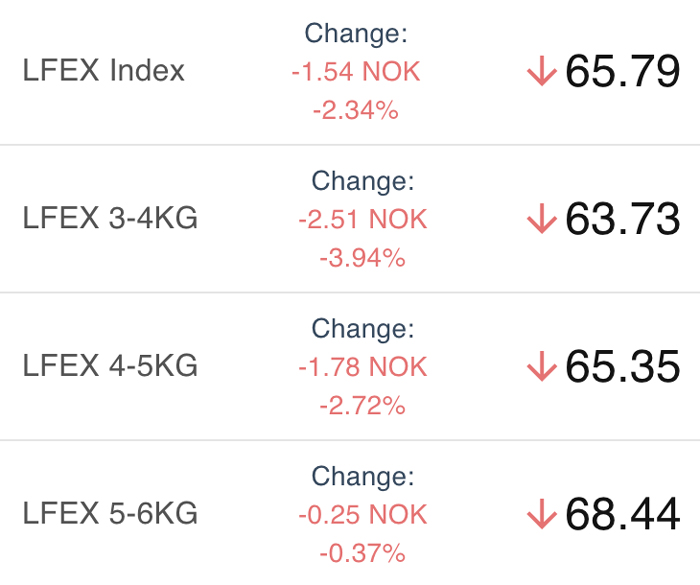This screenshot has width=700, height=585.
Task: Click the 63.73 price value
Action: [x=622, y=218]
